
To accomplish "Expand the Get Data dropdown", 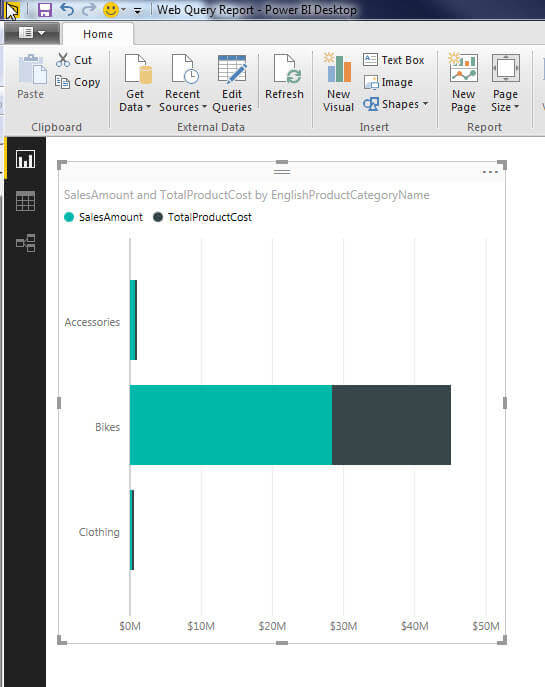I will (x=135, y=83).
